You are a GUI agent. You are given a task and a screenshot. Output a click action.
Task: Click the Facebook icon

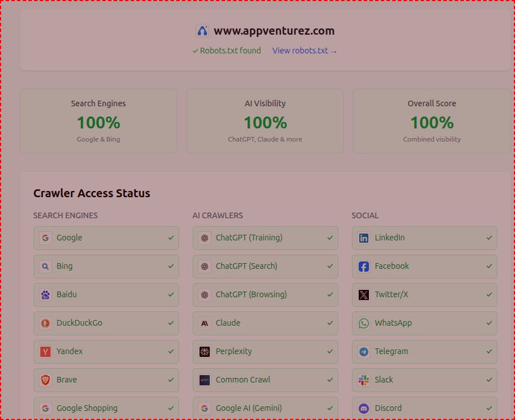click(364, 267)
